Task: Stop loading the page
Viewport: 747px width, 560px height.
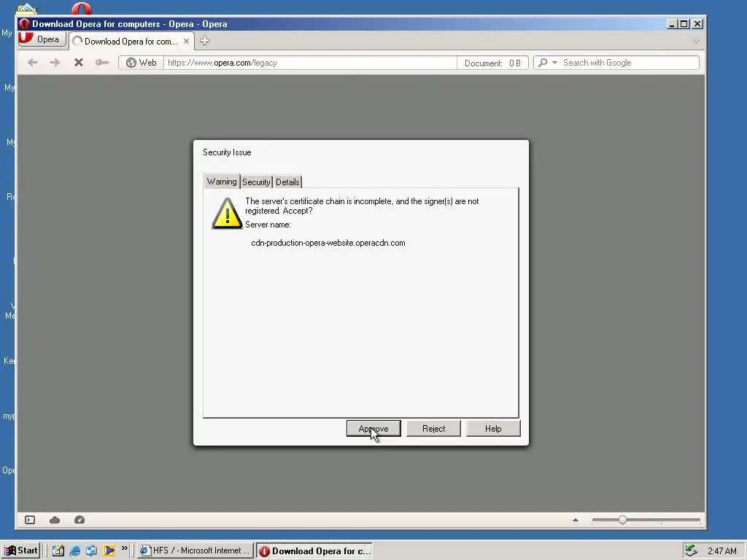Action: pos(79,63)
